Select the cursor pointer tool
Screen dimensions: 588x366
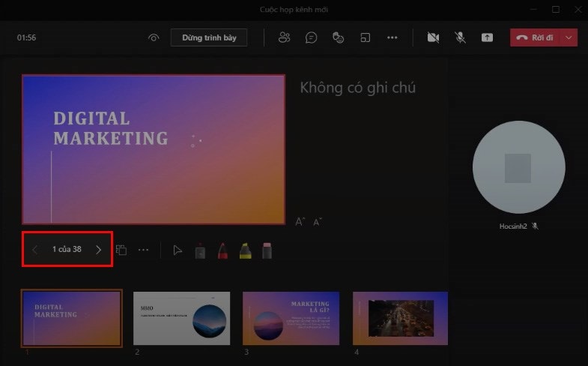pos(178,250)
